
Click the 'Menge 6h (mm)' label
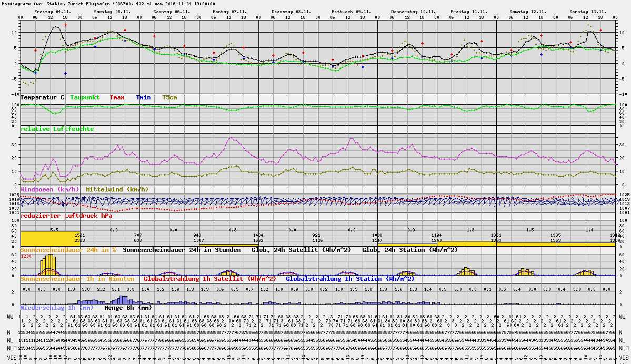click(128, 308)
